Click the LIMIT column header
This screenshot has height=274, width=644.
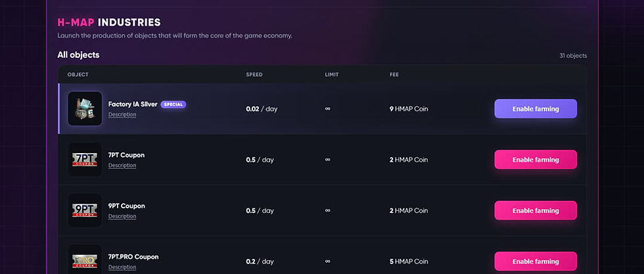(332, 75)
